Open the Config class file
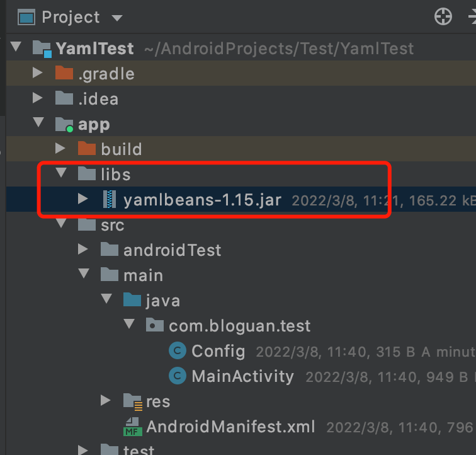 (218, 351)
